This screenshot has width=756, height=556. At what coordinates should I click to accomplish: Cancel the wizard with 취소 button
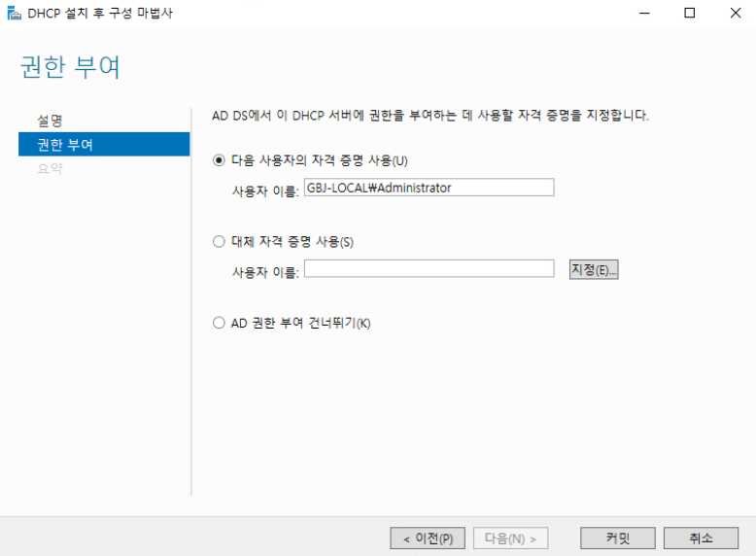pyautogui.click(x=701, y=539)
